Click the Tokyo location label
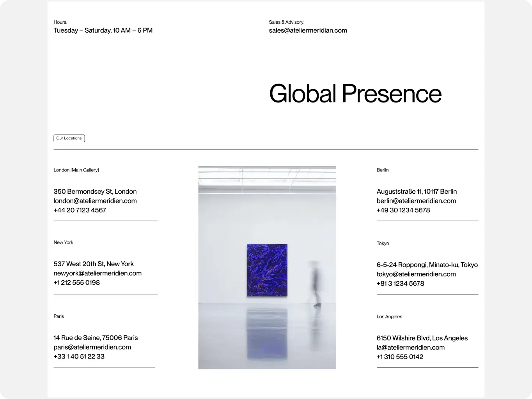The image size is (532, 399). tap(383, 244)
